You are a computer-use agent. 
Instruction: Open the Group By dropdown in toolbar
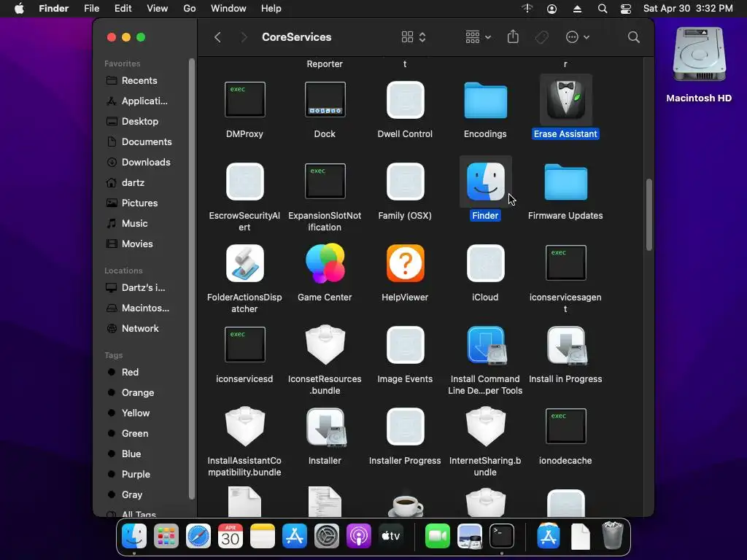[478, 37]
